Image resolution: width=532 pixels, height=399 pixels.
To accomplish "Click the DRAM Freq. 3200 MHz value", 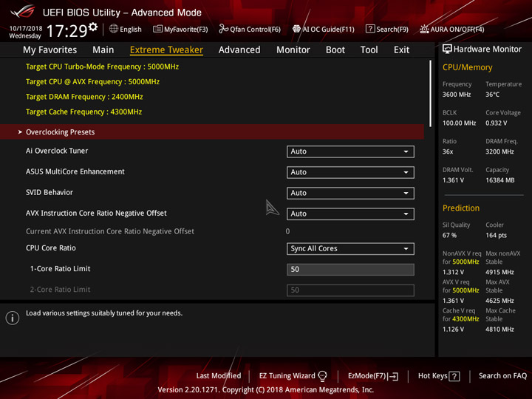I will (x=499, y=151).
